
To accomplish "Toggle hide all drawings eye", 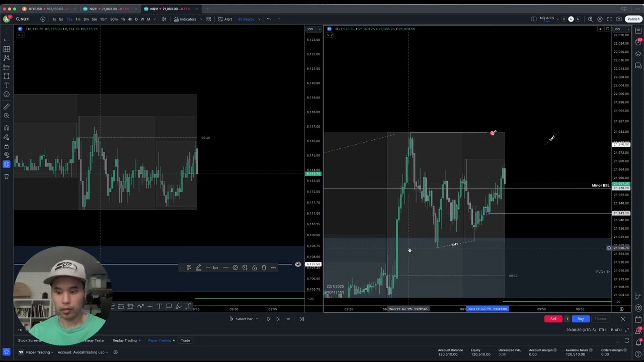I will pos(7,155).
